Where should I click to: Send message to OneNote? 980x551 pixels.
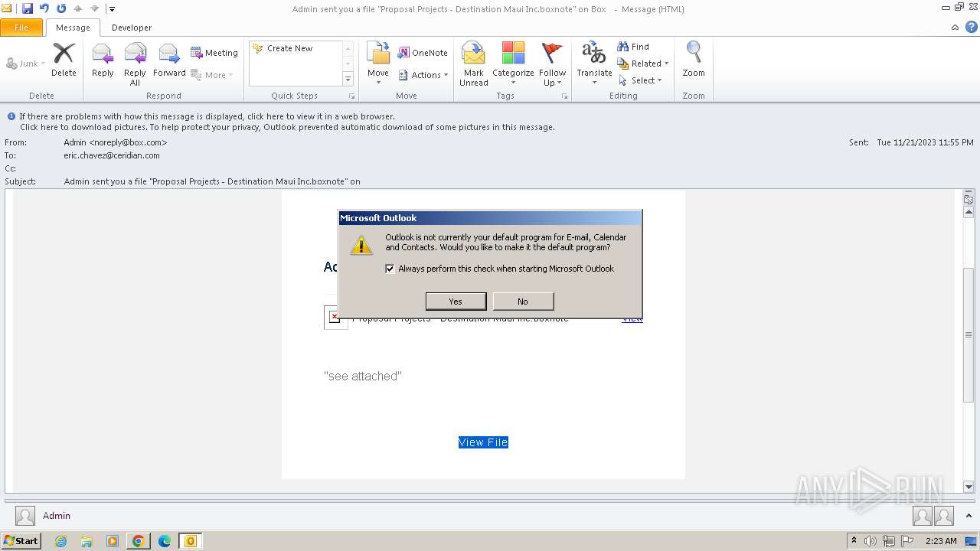(x=423, y=53)
